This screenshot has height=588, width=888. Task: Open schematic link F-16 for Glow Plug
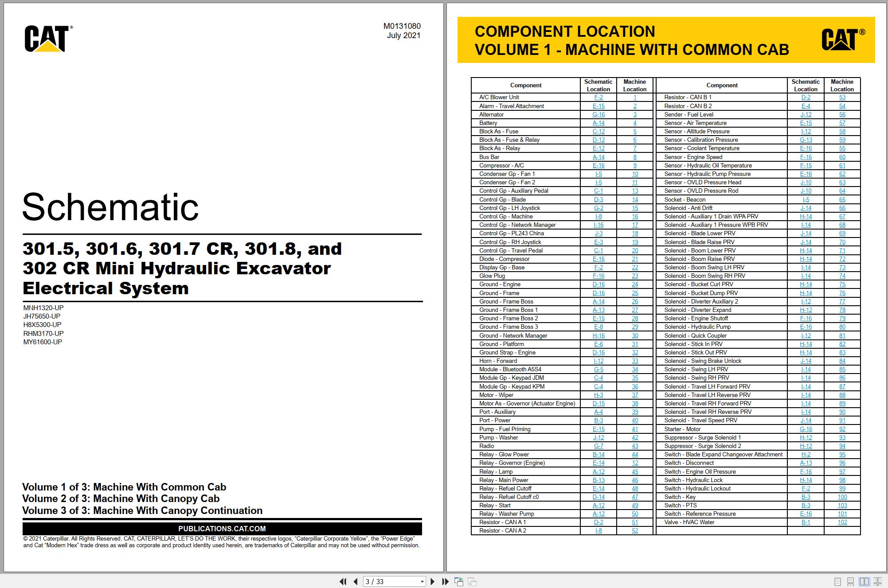(598, 276)
